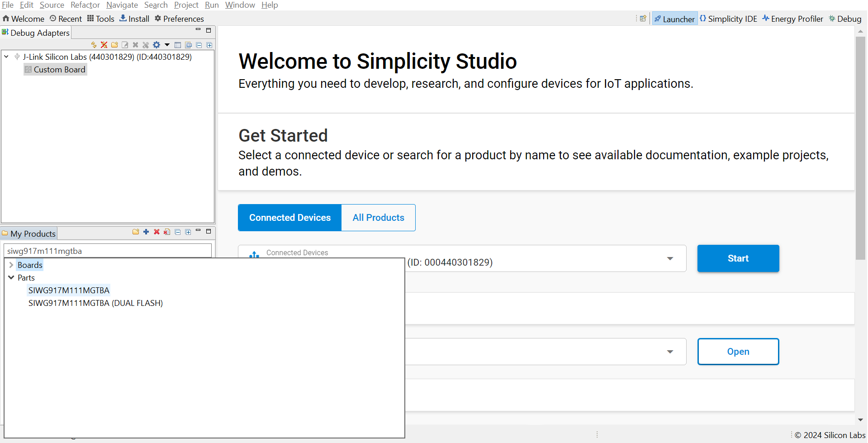Click the My Products search field
The width and height of the screenshot is (868, 443).
click(108, 251)
